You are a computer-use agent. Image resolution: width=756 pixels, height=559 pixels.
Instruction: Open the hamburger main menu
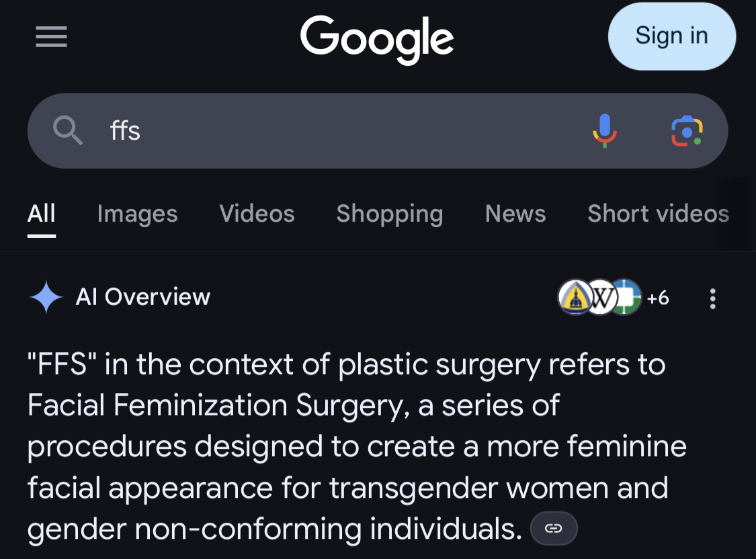pyautogui.click(x=51, y=36)
